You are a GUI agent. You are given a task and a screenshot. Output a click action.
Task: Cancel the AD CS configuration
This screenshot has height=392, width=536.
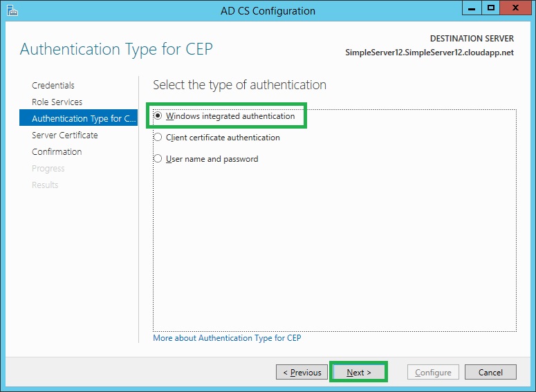pyautogui.click(x=490, y=373)
